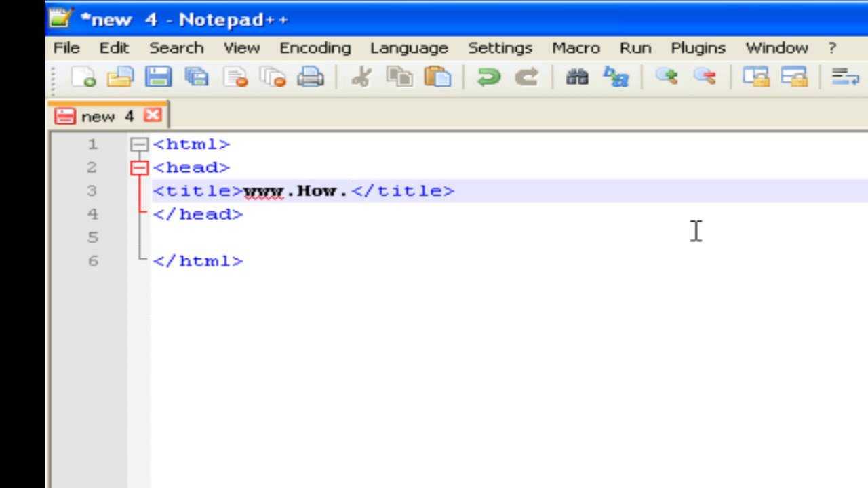868x488 pixels.
Task: Zoom in with the magnifier plus icon
Action: click(667, 77)
